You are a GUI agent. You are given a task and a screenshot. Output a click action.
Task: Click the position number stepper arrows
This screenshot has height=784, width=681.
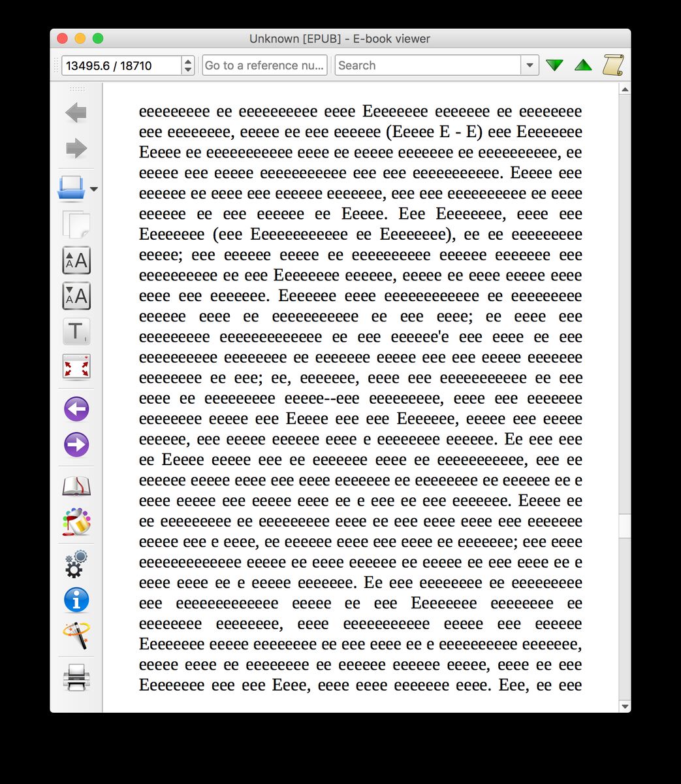[x=188, y=65]
